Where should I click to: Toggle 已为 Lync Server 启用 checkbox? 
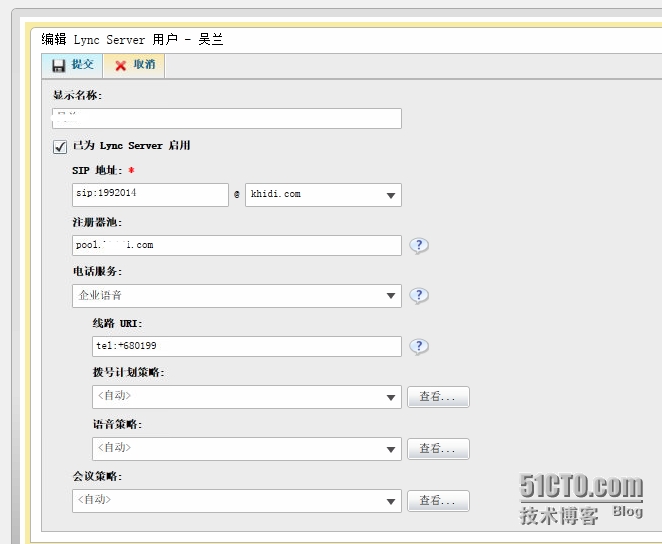click(60, 147)
